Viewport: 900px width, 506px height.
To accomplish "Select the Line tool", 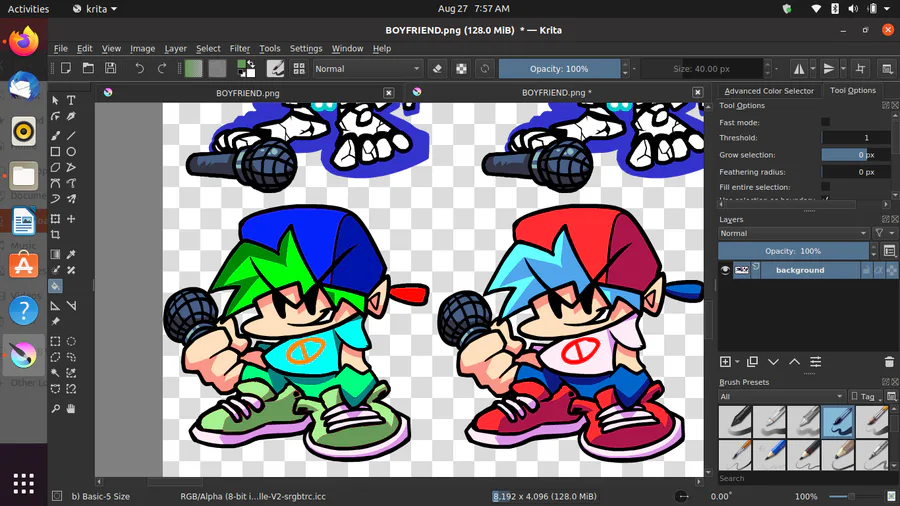I will tap(71, 136).
